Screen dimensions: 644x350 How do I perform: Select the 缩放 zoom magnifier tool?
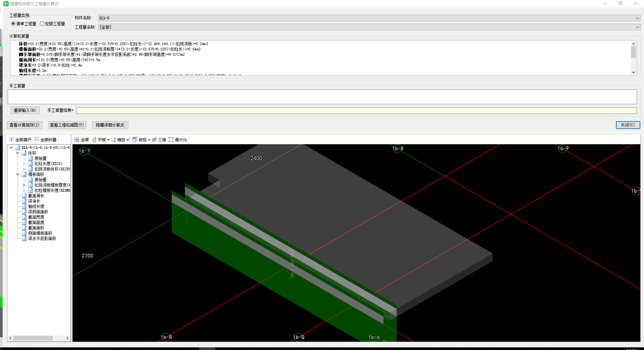coord(114,140)
